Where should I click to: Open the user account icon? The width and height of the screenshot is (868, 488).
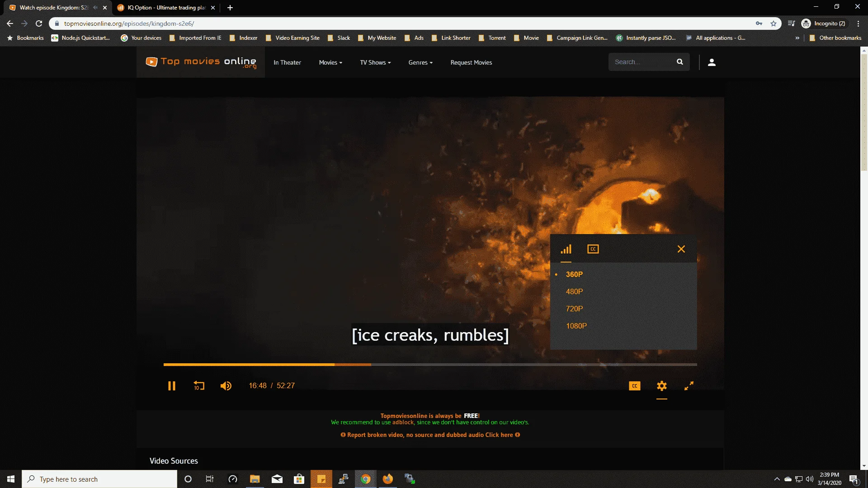click(x=712, y=62)
